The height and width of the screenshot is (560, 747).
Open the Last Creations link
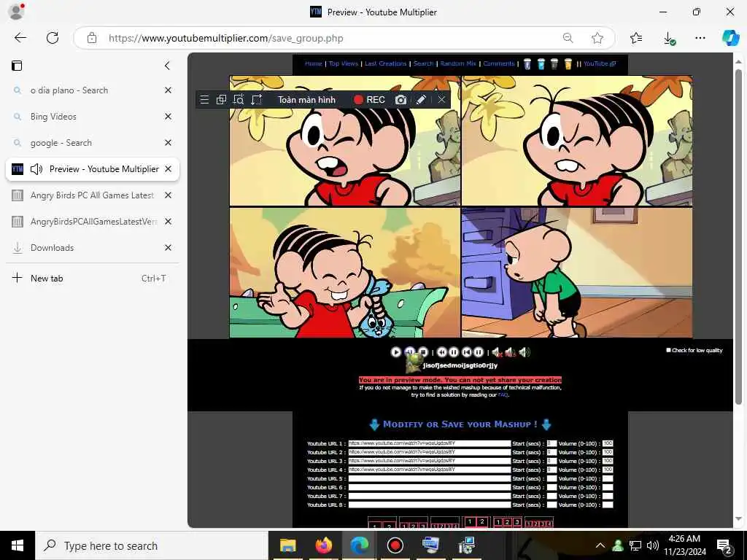click(385, 63)
